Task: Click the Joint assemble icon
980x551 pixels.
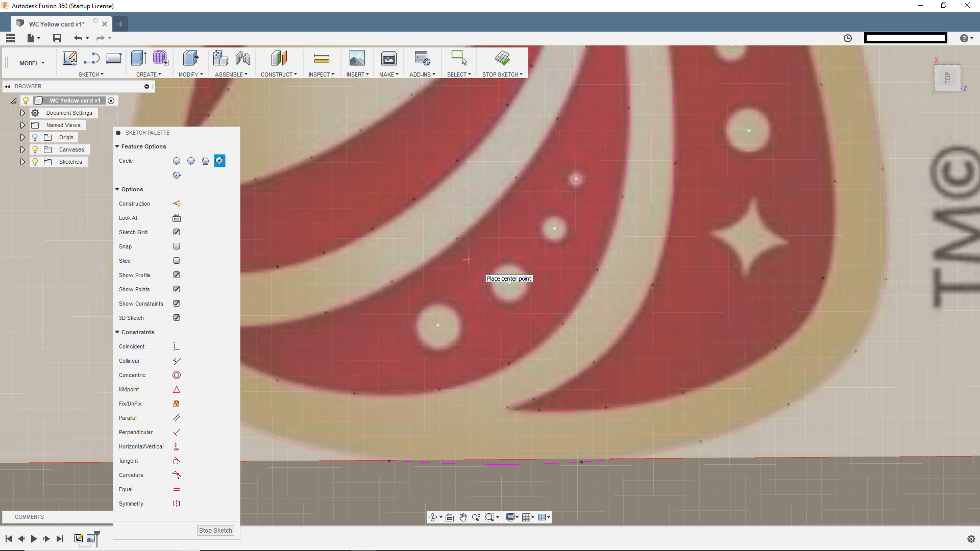Action: 243,58
